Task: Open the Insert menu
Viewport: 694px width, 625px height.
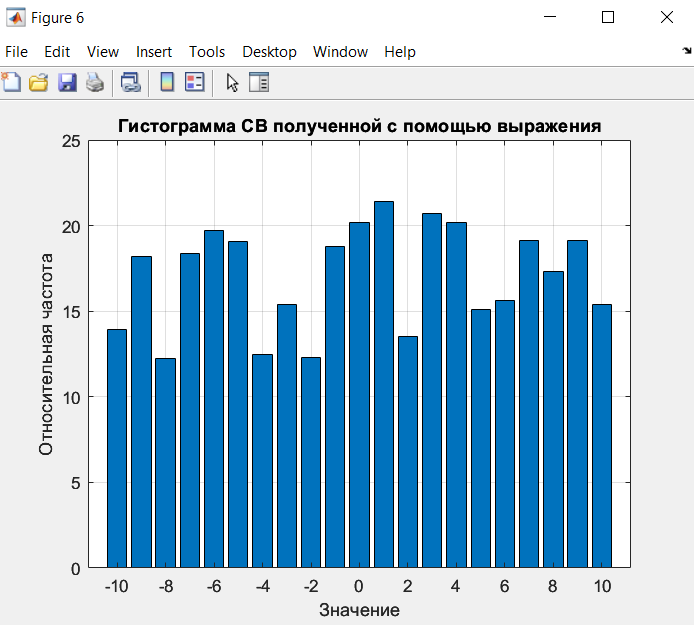Action: coord(154,52)
